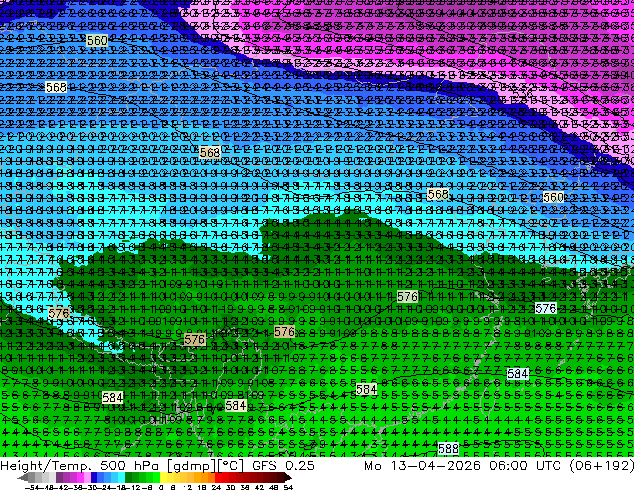The height and width of the screenshot is (490, 634).
Task: Click the '06:00 UTC' time text
Action: click(524, 466)
